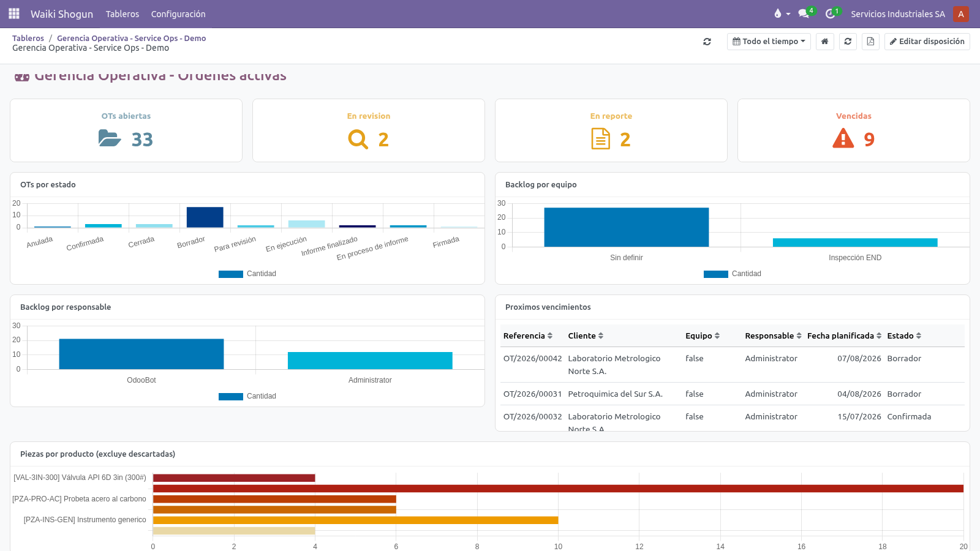980x551 pixels.
Task: Go to Waiki Shogun home
Action: tap(62, 13)
